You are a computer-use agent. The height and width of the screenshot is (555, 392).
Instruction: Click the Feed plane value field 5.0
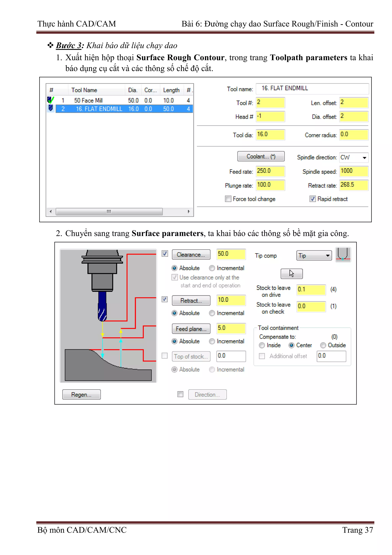pyautogui.click(x=231, y=329)
